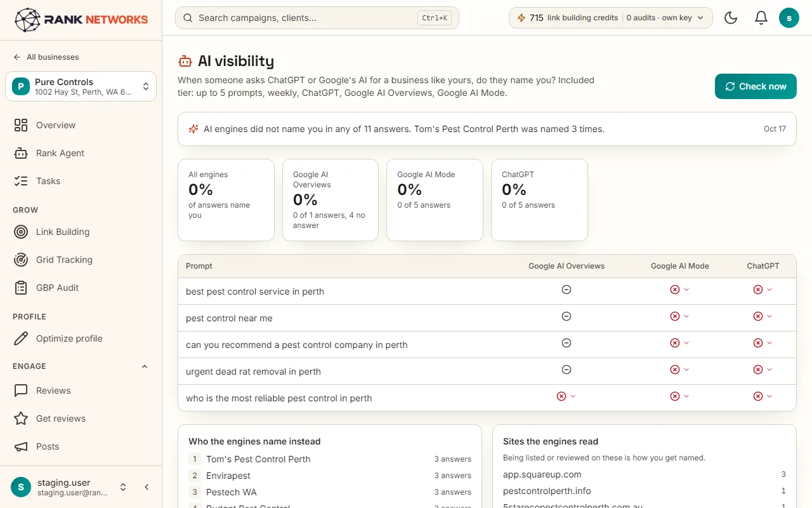Click the Check now button
The height and width of the screenshot is (508, 812).
756,86
